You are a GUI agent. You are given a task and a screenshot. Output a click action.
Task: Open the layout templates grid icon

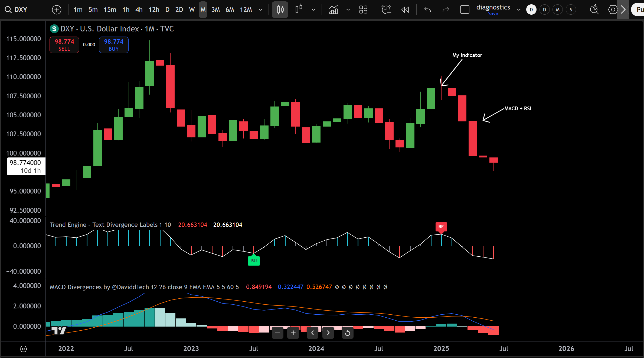point(363,10)
